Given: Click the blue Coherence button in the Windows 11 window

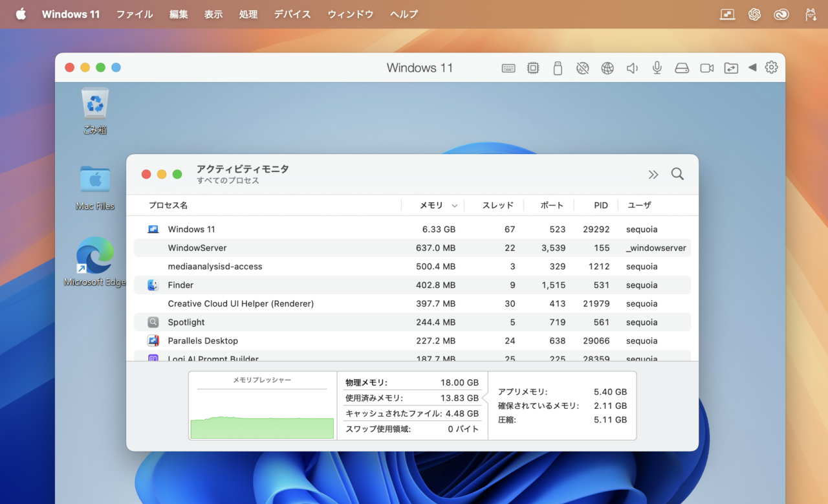Looking at the screenshot, I should click(116, 67).
